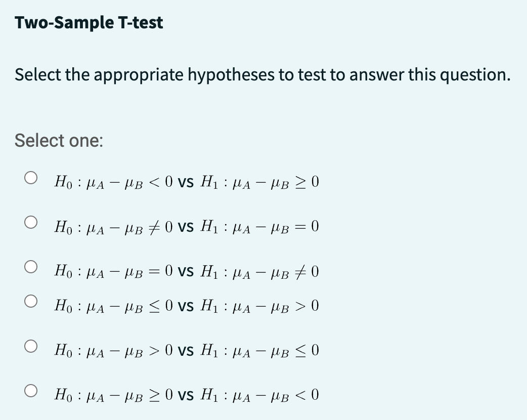Image resolution: width=527 pixels, height=420 pixels.
Task: Click the Two-Sample T-test heading
Action: 89,23
